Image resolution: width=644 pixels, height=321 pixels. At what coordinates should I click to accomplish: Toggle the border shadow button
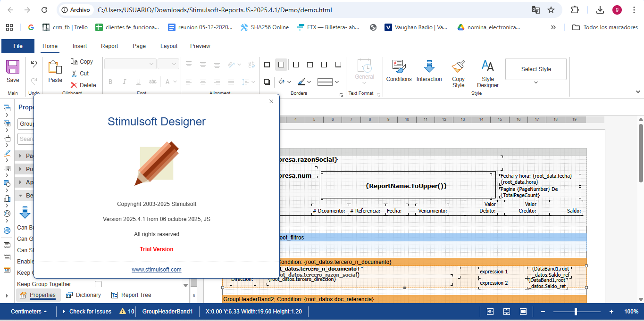pyautogui.click(x=267, y=82)
